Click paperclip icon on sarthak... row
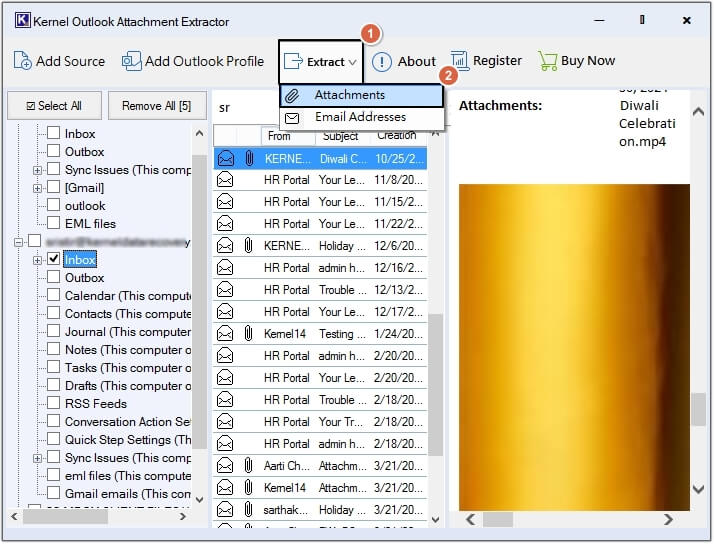Screen dimensions: 714x544 (x=248, y=509)
